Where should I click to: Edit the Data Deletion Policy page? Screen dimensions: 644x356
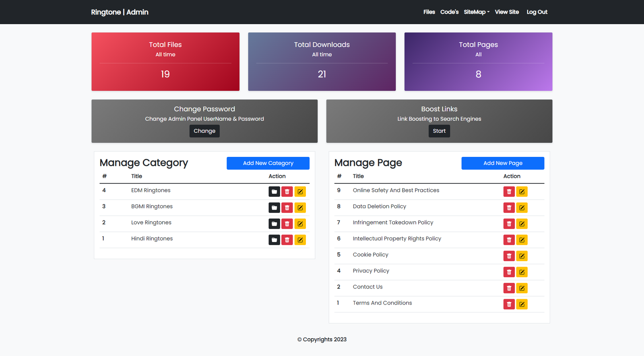(x=522, y=208)
